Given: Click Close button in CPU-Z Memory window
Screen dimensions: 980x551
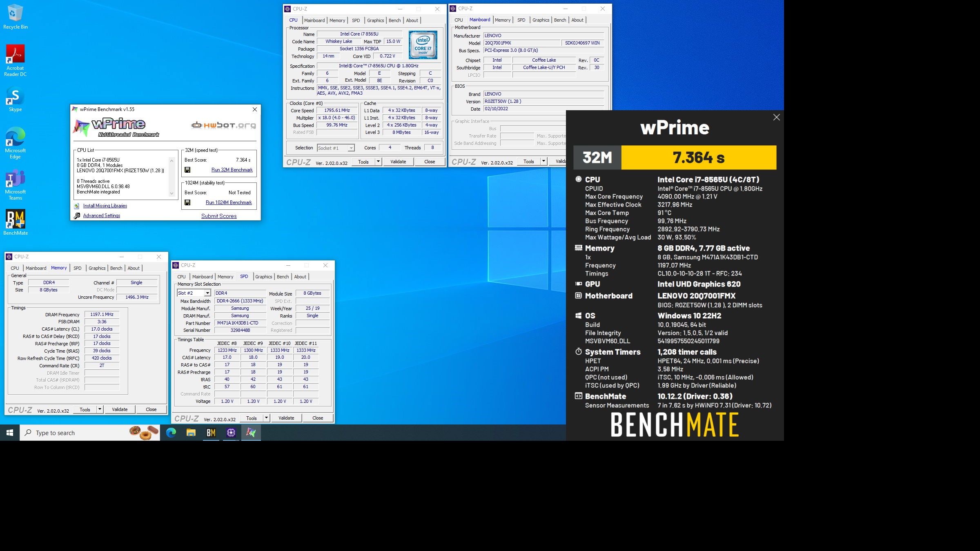Looking at the screenshot, I should click(x=151, y=409).
